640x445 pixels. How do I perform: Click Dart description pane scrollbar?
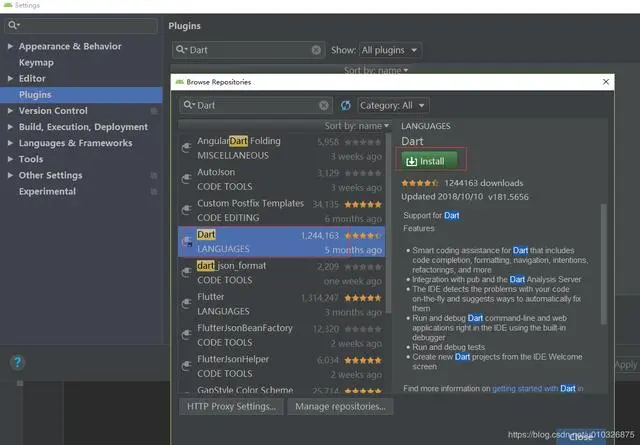tap(604, 264)
